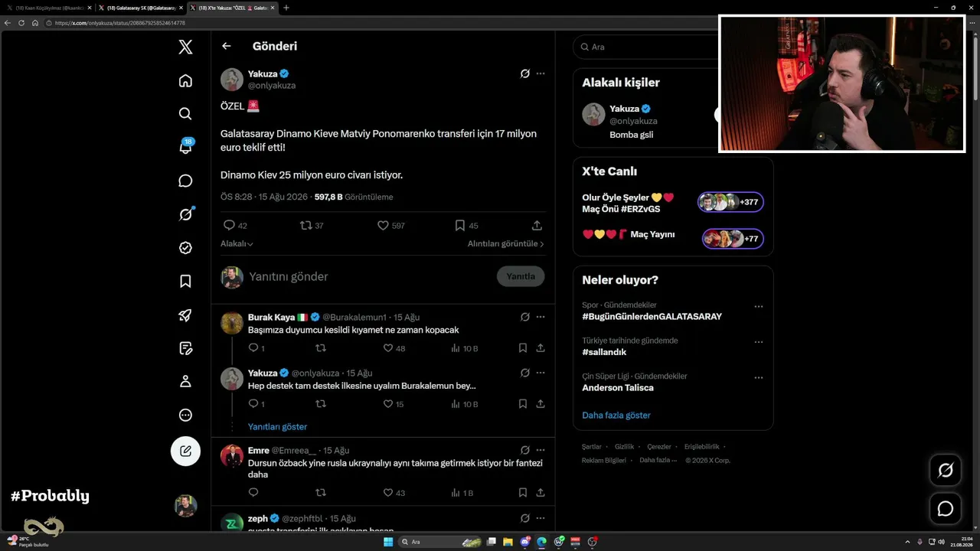Screen dimensions: 980x551
Task: Open #sallandık trending topic
Action: [604, 352]
